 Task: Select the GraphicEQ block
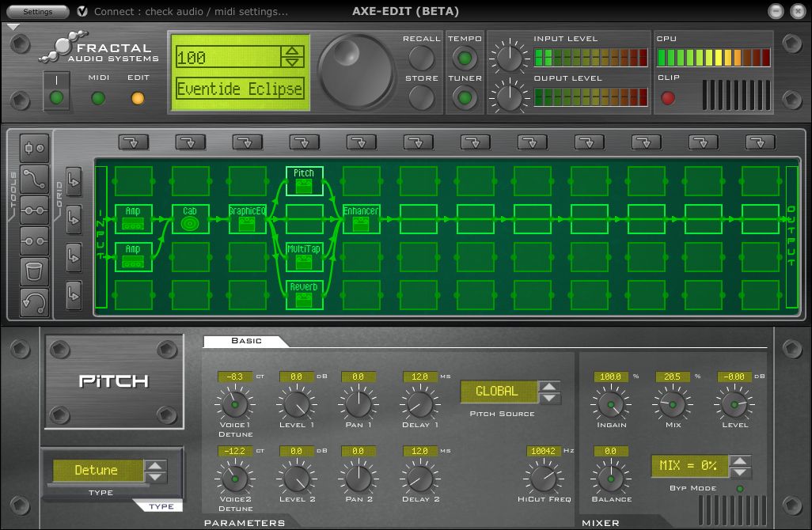point(247,219)
